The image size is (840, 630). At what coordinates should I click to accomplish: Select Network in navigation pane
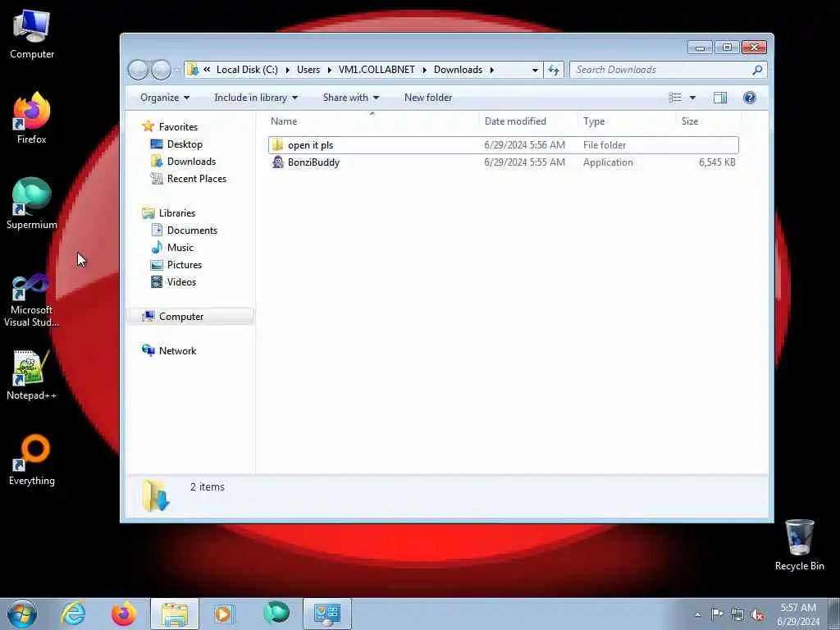click(177, 351)
